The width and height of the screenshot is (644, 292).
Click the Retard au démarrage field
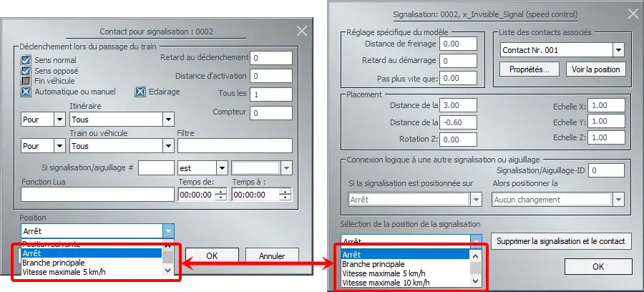(458, 61)
